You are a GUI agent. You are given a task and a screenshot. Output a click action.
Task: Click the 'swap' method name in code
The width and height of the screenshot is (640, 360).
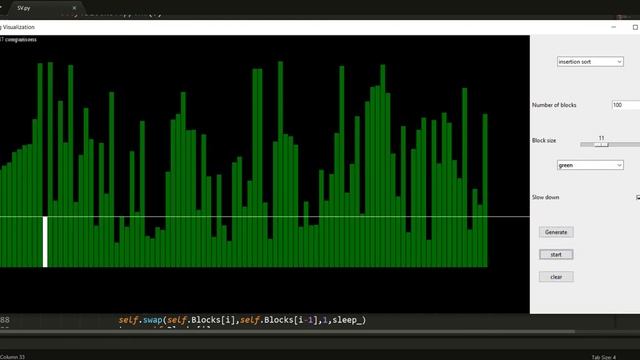coord(153,320)
